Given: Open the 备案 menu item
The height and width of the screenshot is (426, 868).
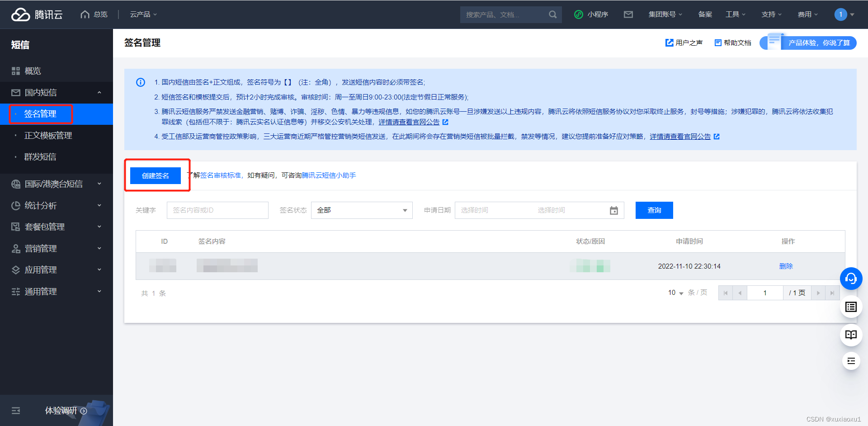Looking at the screenshot, I should pos(705,14).
